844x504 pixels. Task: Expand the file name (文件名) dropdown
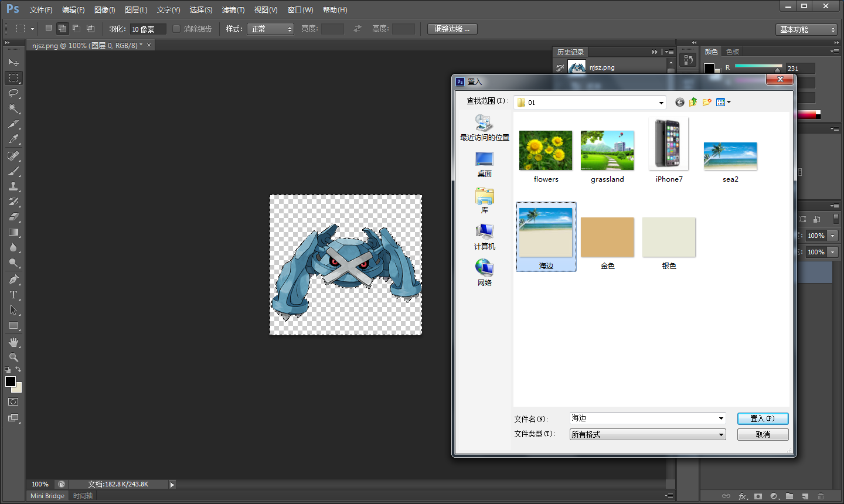721,418
